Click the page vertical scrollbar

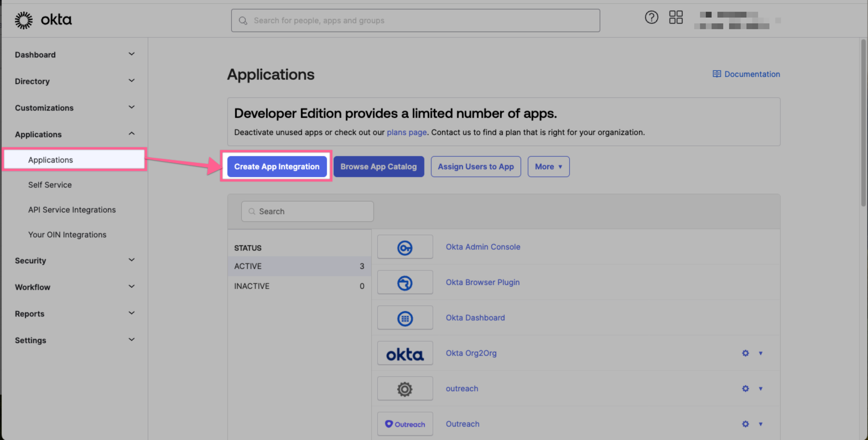point(863,123)
